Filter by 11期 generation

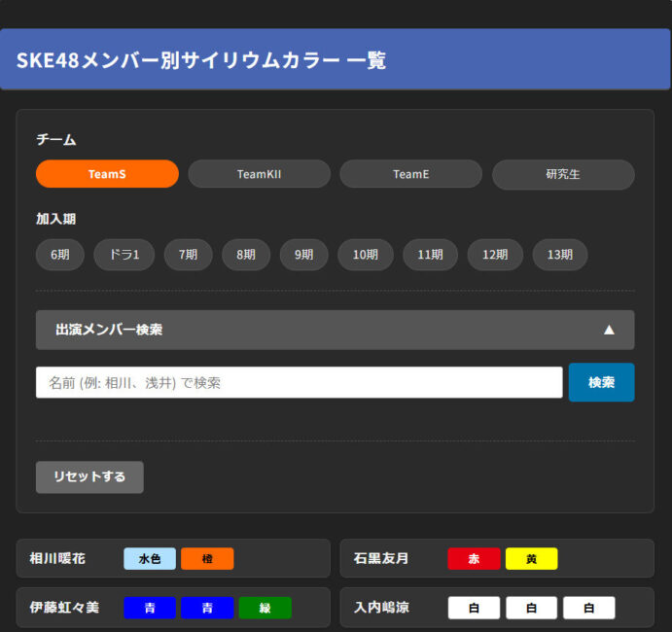click(430, 255)
